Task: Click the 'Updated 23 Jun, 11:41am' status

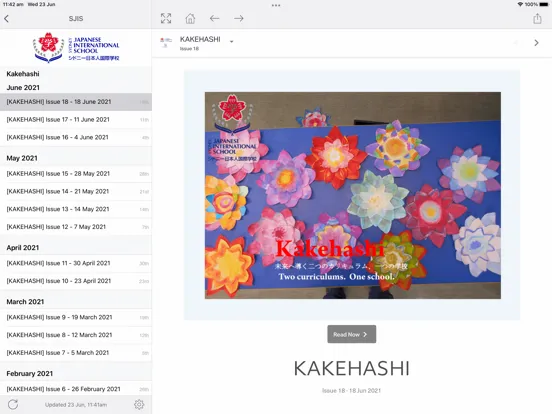Action: click(76, 405)
